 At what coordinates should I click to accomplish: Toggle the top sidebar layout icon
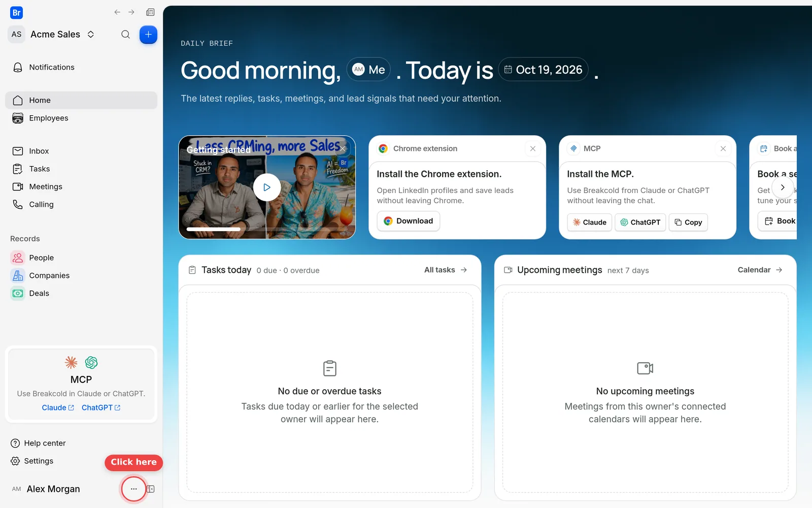[x=150, y=12]
